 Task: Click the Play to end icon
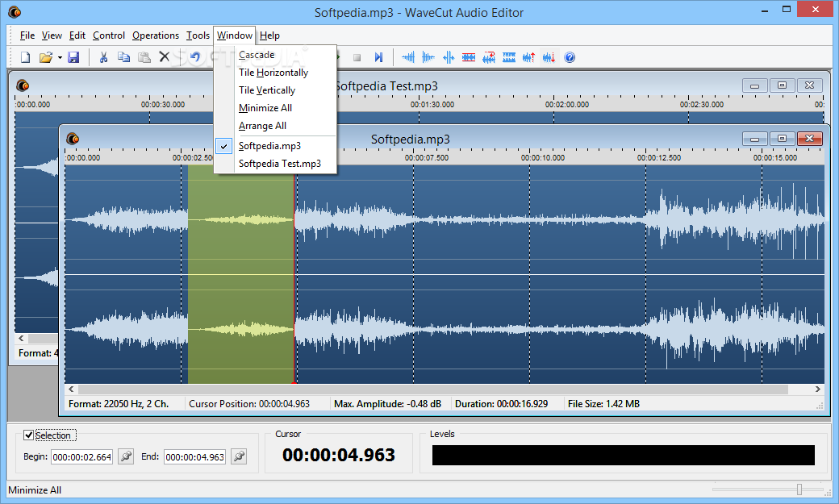[378, 57]
